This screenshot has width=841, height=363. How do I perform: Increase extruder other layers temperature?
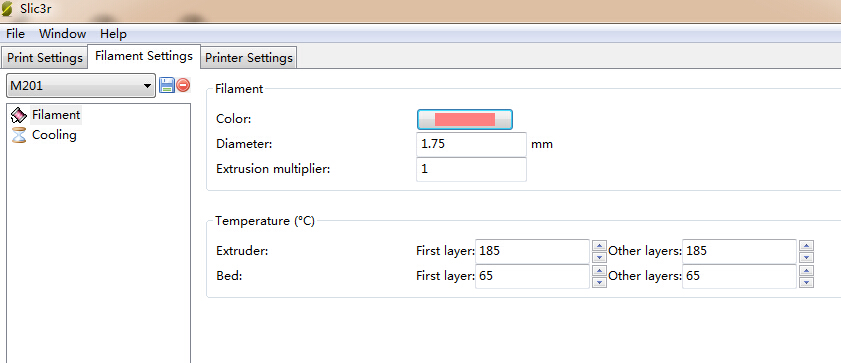[x=806, y=245]
